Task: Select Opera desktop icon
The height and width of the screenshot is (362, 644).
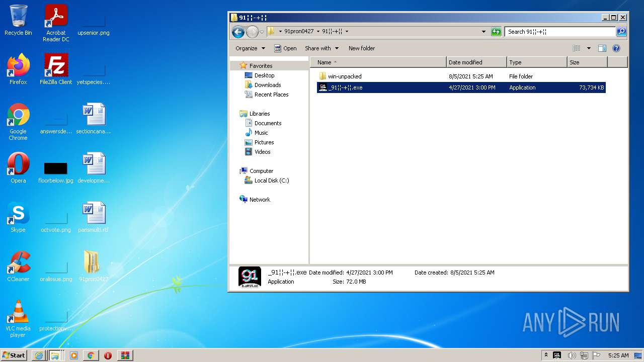Action: 18,168
